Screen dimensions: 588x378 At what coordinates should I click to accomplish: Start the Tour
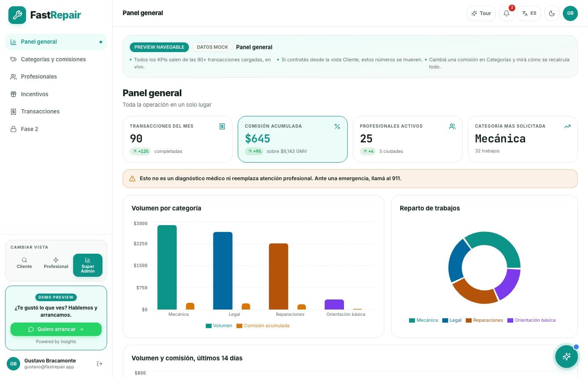point(481,13)
